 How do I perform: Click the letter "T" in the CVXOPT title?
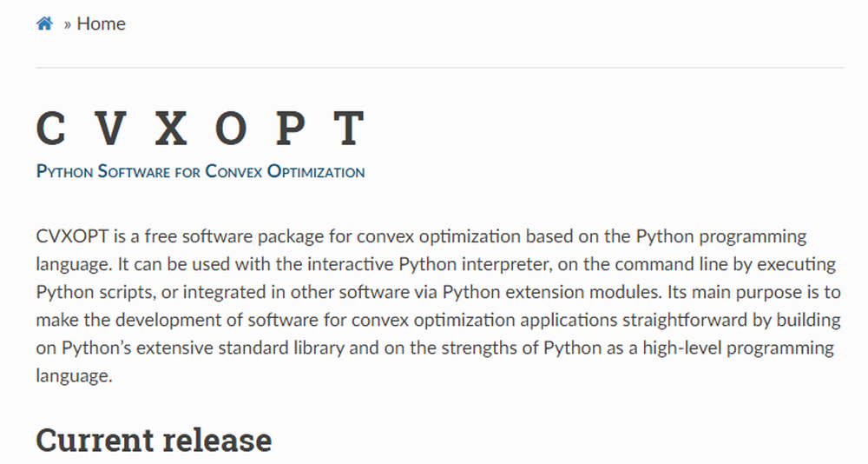pyautogui.click(x=349, y=129)
